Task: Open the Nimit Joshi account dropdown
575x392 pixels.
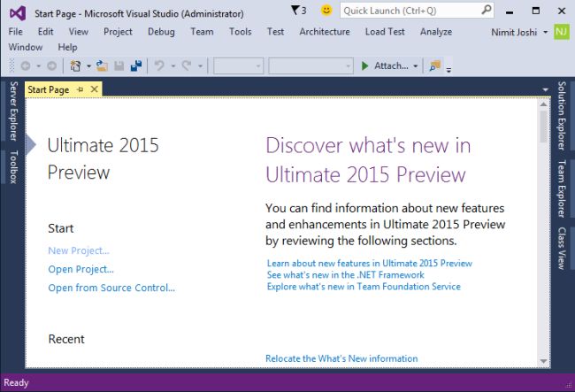Action: pyautogui.click(x=545, y=32)
